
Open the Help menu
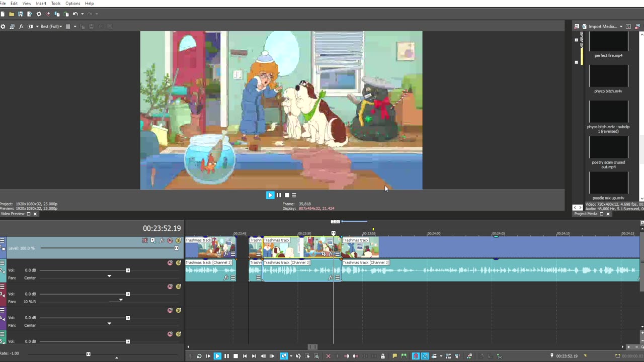(x=89, y=4)
